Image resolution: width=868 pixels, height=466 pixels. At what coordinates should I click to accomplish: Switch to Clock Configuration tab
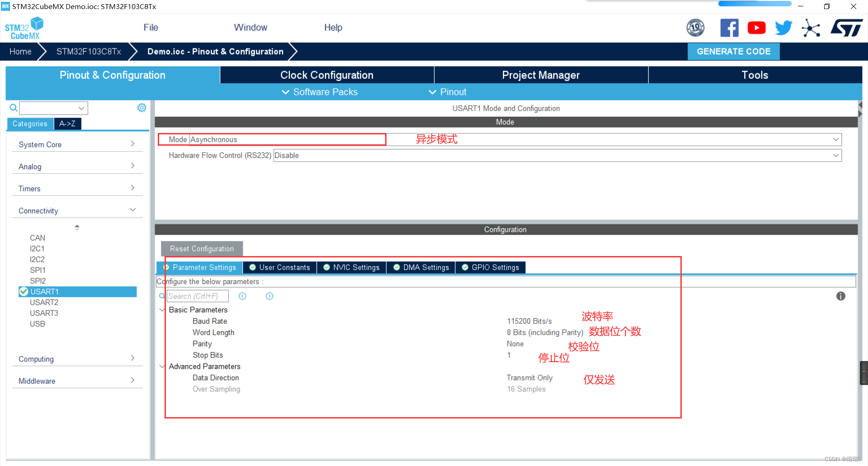coord(327,75)
